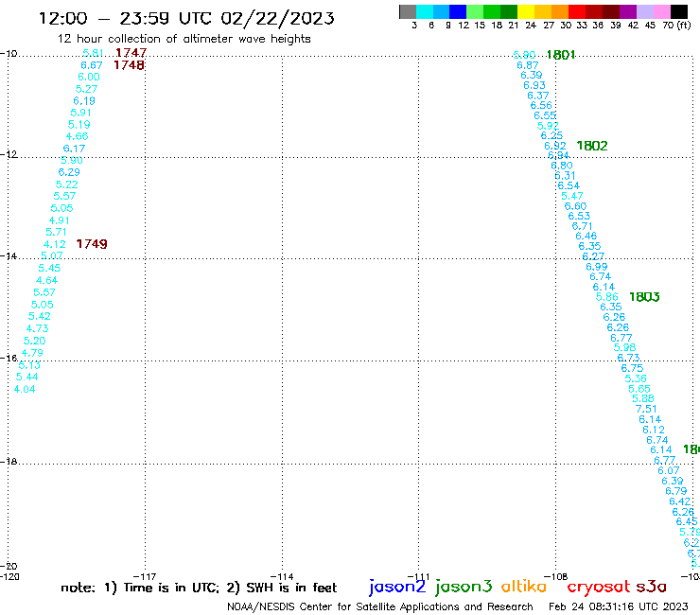Click the jason2 satellite legend label
This screenshot has width=700, height=615.
(x=397, y=587)
